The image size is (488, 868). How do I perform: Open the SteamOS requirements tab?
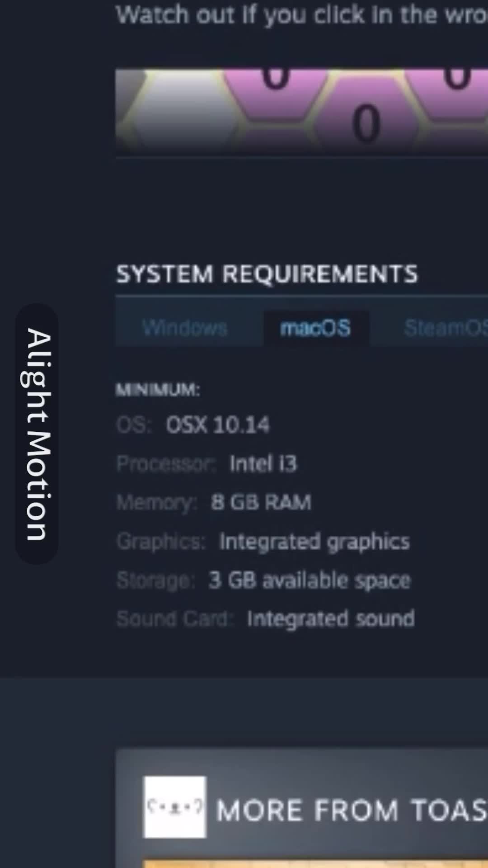[x=445, y=328]
